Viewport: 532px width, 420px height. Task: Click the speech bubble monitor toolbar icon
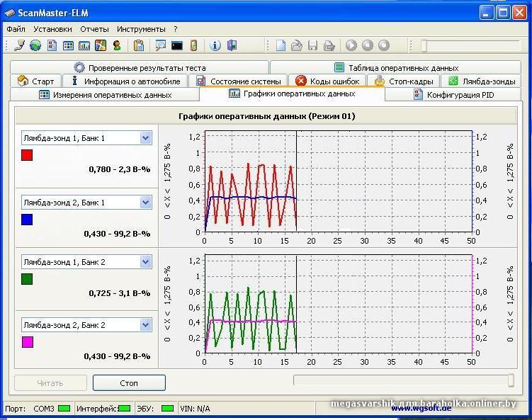pyautogui.click(x=160, y=45)
